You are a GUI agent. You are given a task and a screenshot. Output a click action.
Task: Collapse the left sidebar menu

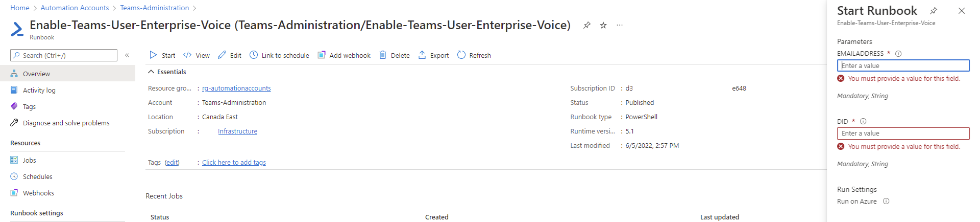(127, 55)
